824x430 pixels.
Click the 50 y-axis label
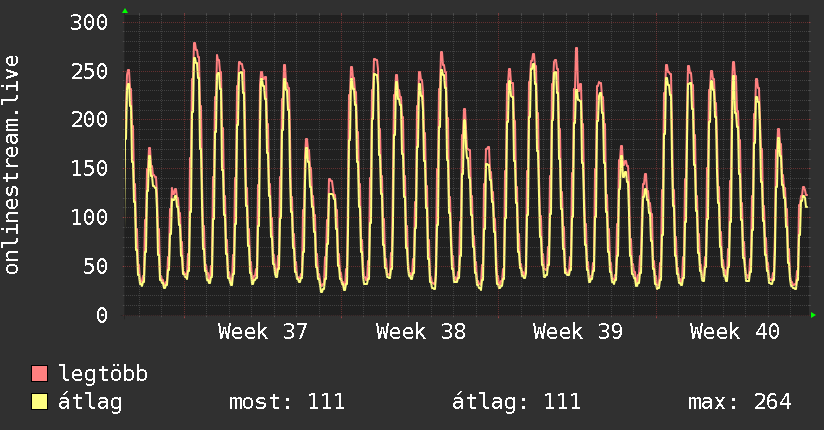click(x=95, y=267)
